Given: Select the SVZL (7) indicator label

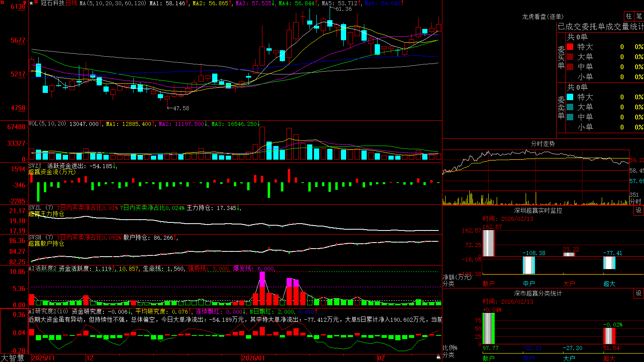Looking at the screenshot, I should [x=41, y=208].
